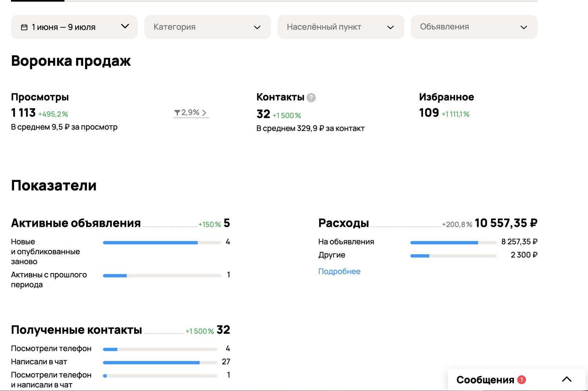Click the +495,2% growth under Просмотры
This screenshot has height=391, width=588.
pos(53,114)
